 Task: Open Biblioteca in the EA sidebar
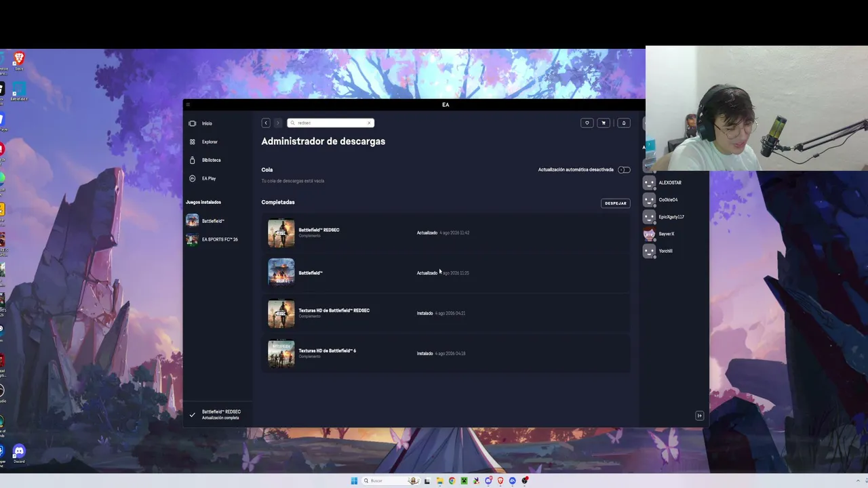click(x=205, y=160)
